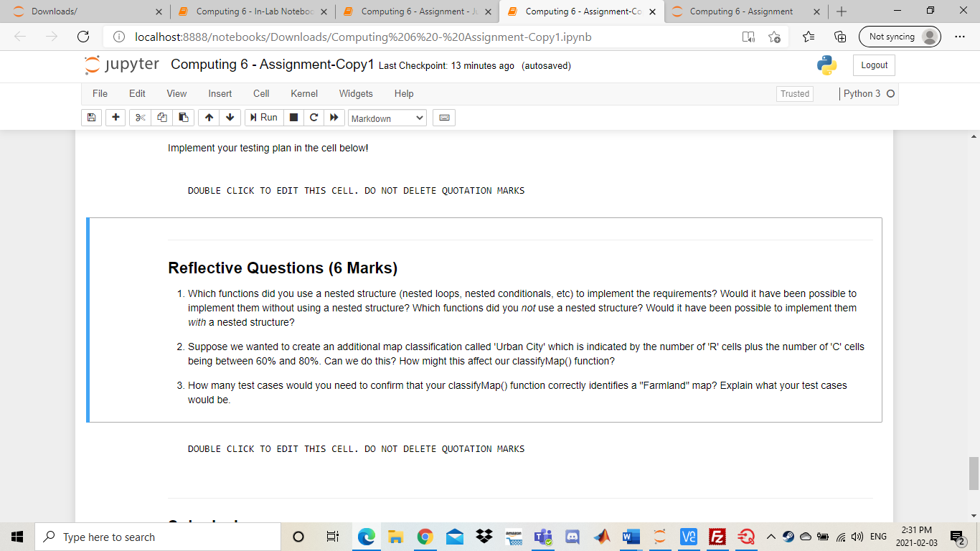
Task: Run the selected cell
Action: [263, 118]
